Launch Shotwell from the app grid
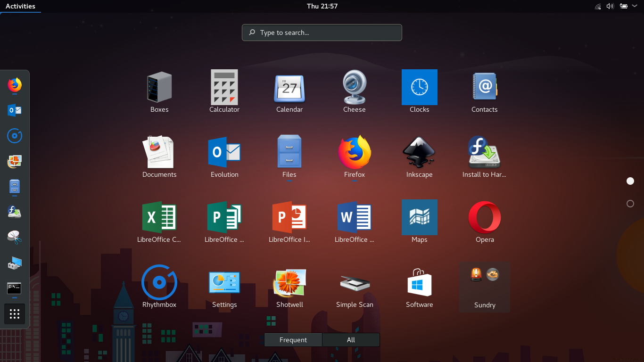Viewport: 644px width, 362px height. click(x=289, y=283)
